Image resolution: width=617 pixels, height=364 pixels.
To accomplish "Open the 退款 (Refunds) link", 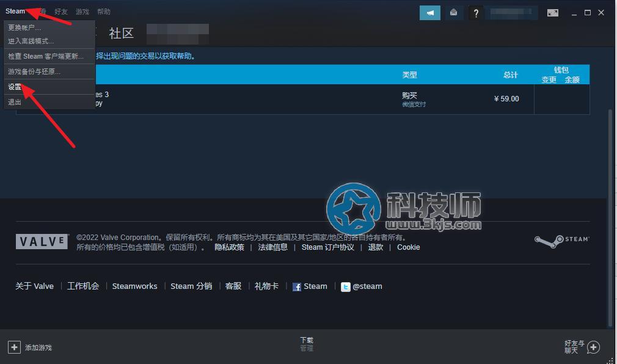I will (376, 247).
